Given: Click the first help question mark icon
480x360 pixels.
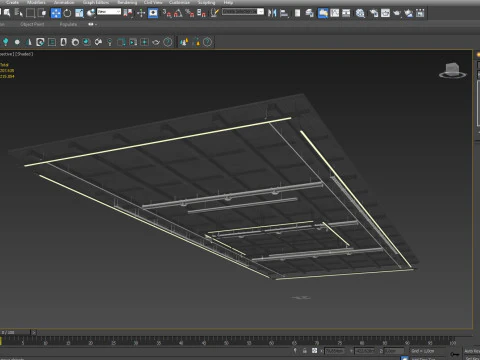Looking at the screenshot, I should [x=168, y=42].
